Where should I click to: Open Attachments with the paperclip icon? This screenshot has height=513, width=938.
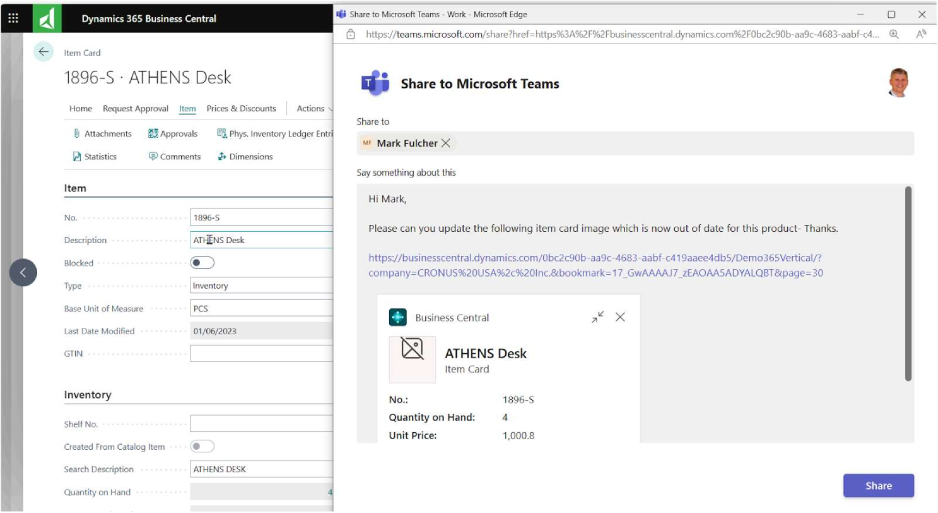[102, 133]
